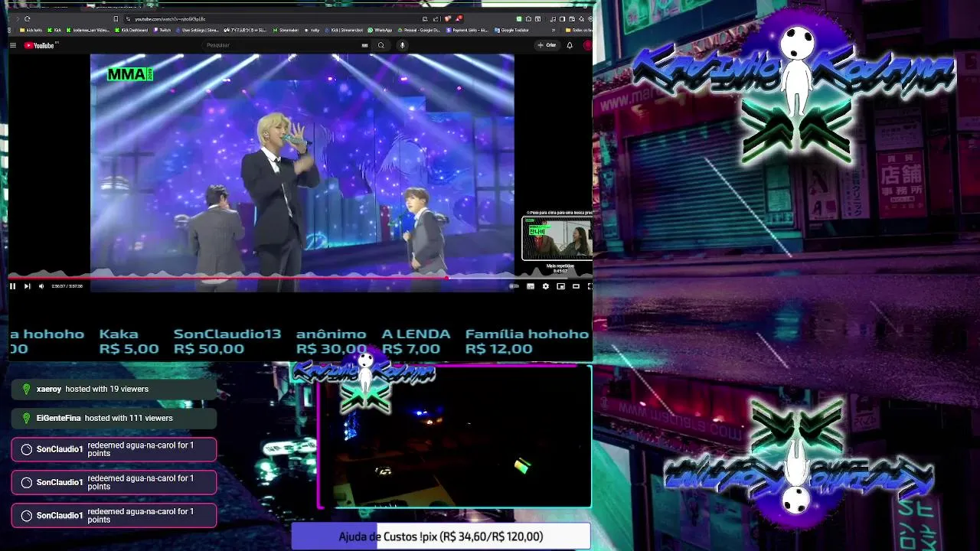Open the YouTube hamburger guide menu
The image size is (980, 551).
[13, 45]
